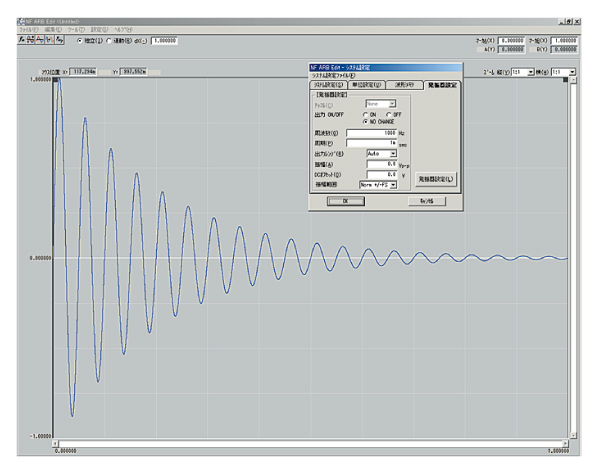The width and height of the screenshot is (600, 470).
Task: Click the first waveform icon in the toolbar
Action: [21, 40]
